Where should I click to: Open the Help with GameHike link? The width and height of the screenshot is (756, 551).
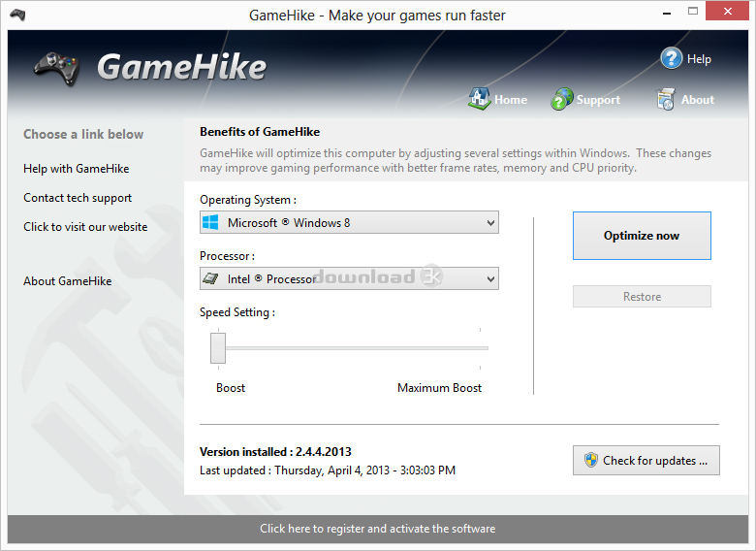tap(77, 169)
